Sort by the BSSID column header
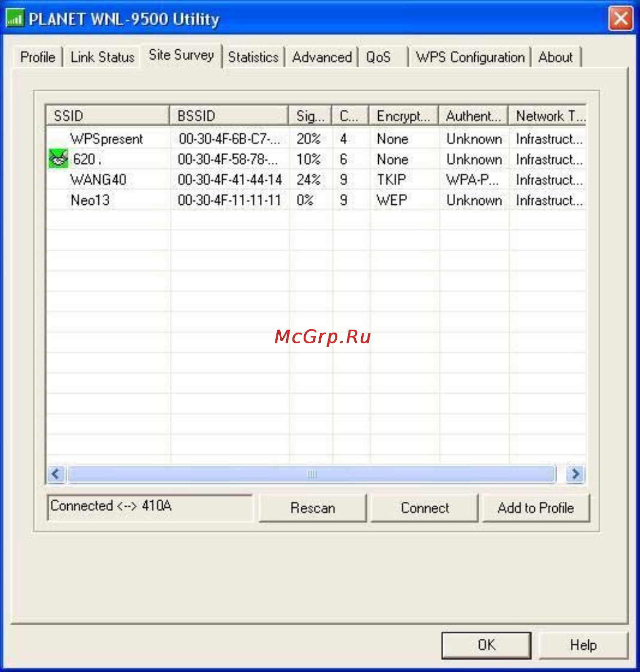Viewport: 640px width, 672px height. point(229,116)
